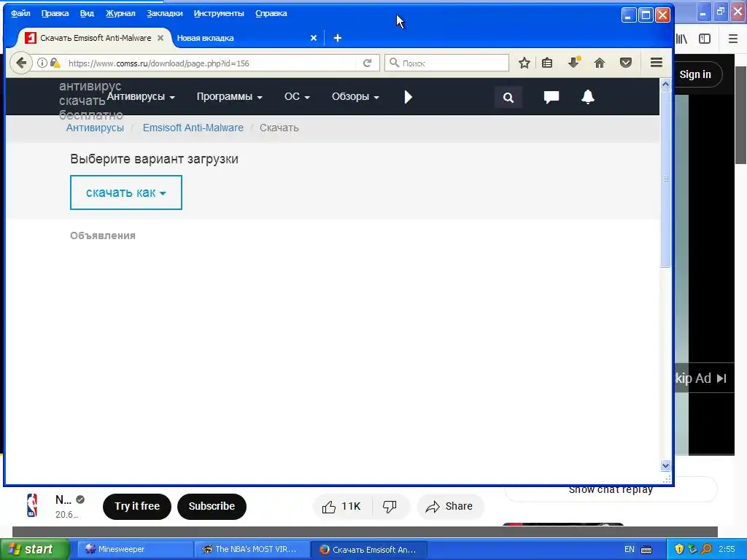Expand the Обзоры dropdown menu
Viewport: 747px width, 560px height.
click(x=355, y=97)
